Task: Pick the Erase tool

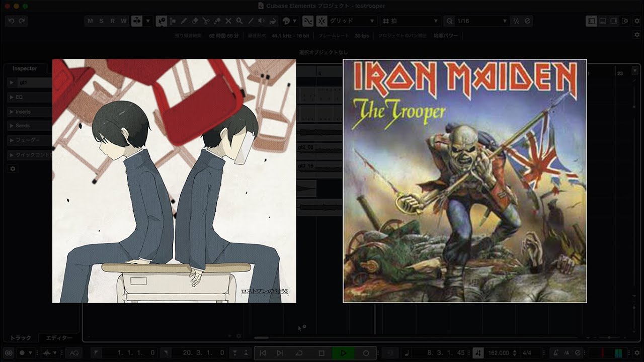Action: pyautogui.click(x=195, y=21)
